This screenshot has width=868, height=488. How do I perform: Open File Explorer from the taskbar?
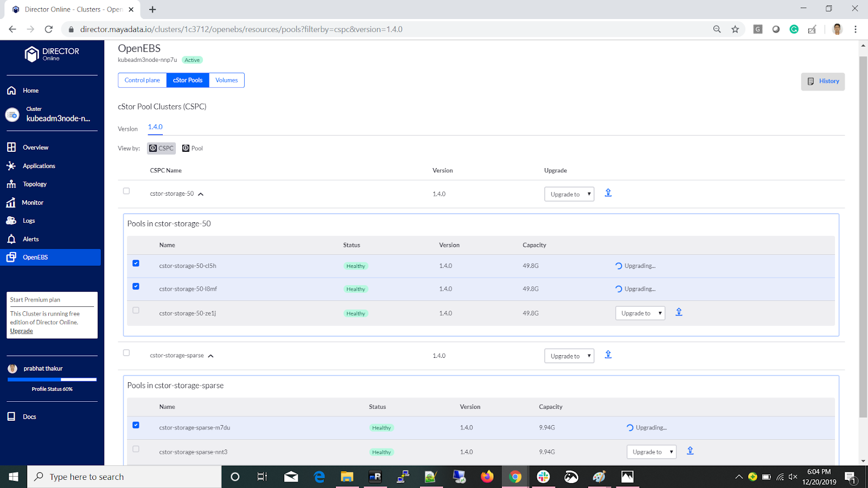point(347,477)
